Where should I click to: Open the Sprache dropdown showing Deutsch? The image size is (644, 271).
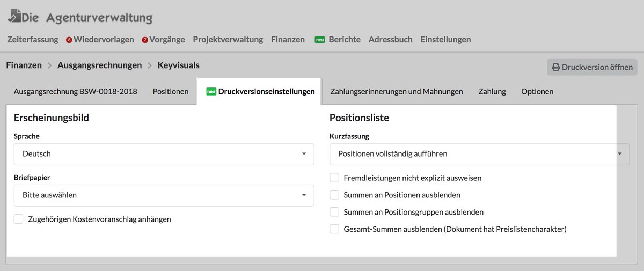(164, 154)
